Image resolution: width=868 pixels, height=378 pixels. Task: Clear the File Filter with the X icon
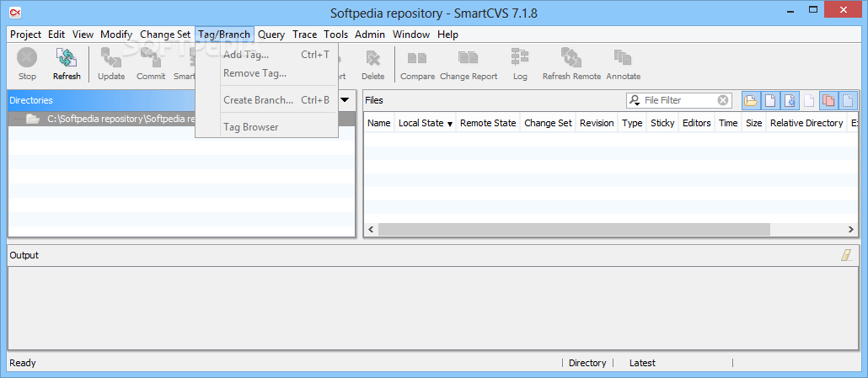pos(723,100)
